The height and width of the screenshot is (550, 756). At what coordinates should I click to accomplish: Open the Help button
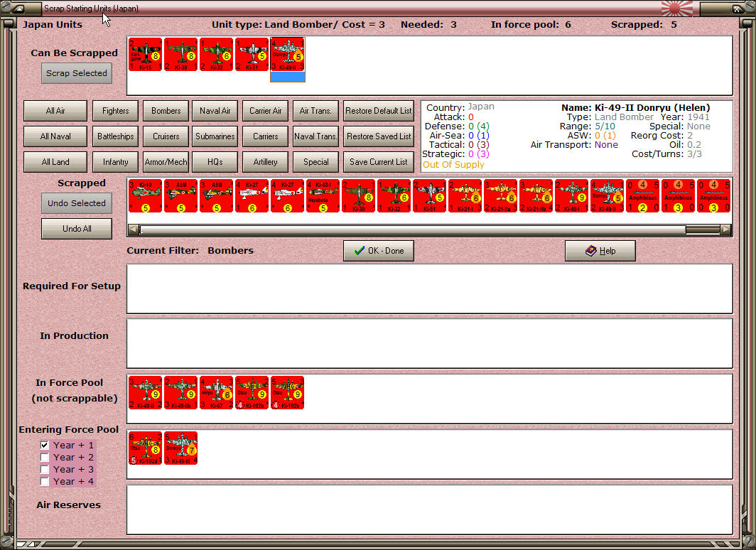tap(600, 251)
